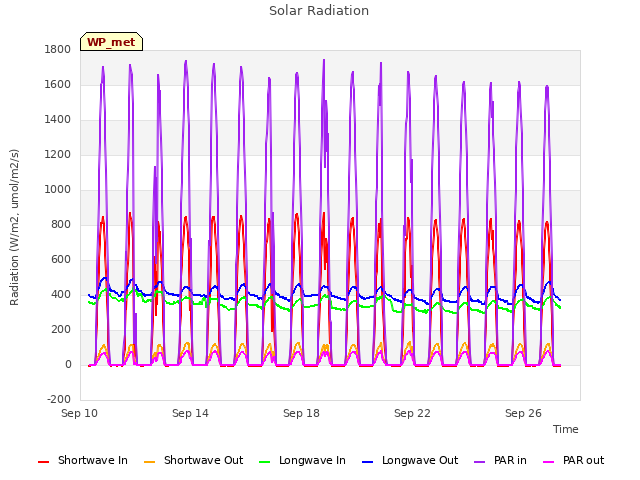This screenshot has width=640, height=480.
Task: Click the Sep 14 axis label
Action: [x=190, y=413]
